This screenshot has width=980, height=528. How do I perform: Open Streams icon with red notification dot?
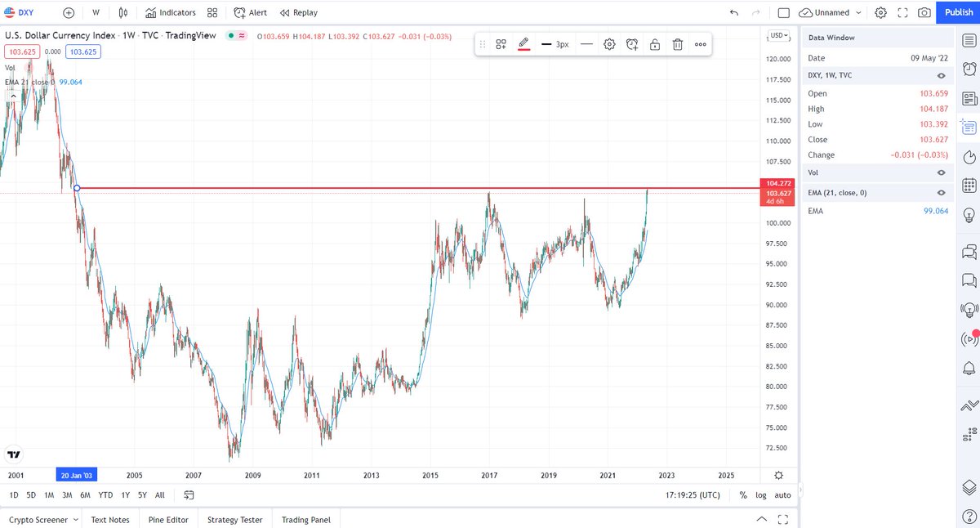tap(969, 338)
